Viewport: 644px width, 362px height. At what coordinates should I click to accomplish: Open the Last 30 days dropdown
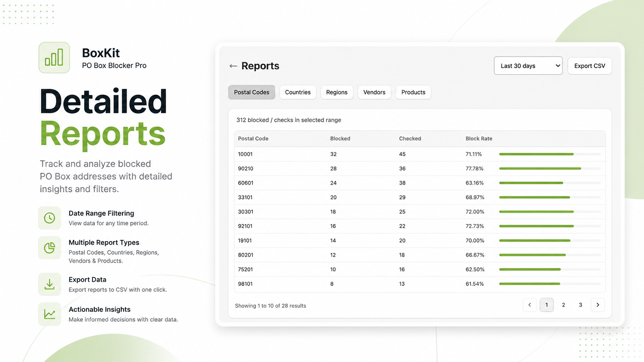click(528, 66)
